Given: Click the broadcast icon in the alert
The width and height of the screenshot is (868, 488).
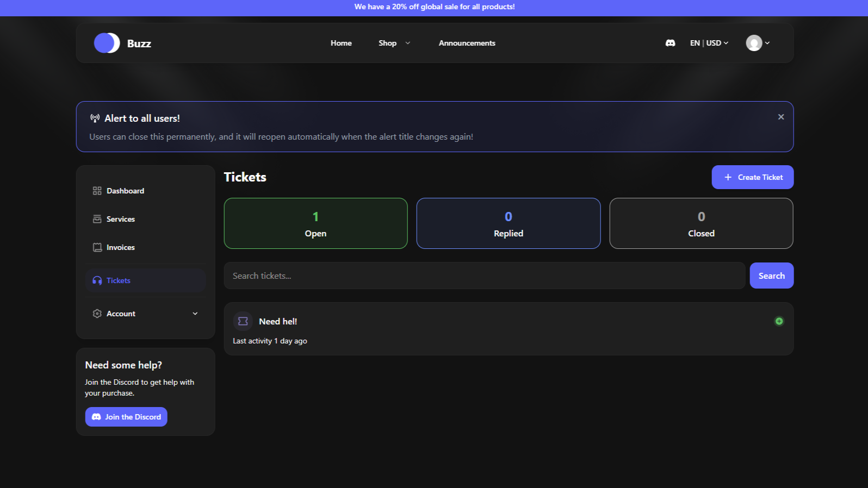Looking at the screenshot, I should click(x=95, y=118).
